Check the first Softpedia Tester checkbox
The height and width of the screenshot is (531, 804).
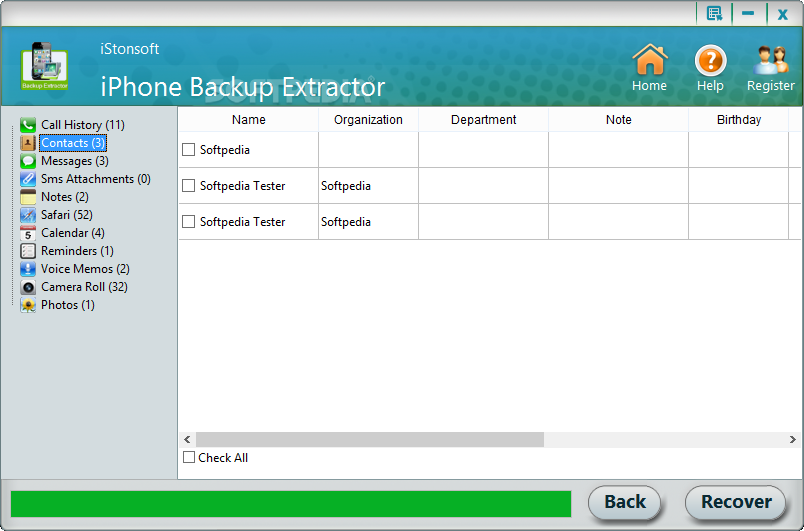[x=189, y=186]
